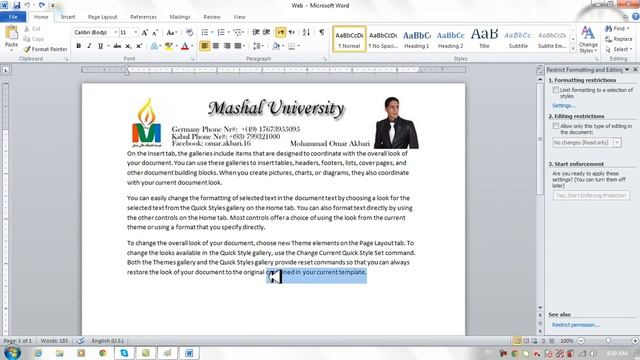The height and width of the screenshot is (360, 640).
Task: Open Chrome from taskbar
Action: (x=102, y=353)
